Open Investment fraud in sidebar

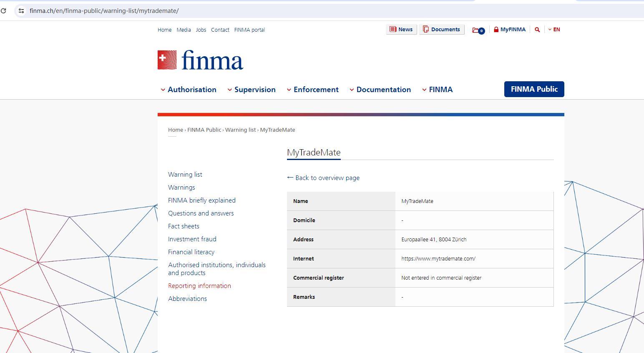click(192, 239)
